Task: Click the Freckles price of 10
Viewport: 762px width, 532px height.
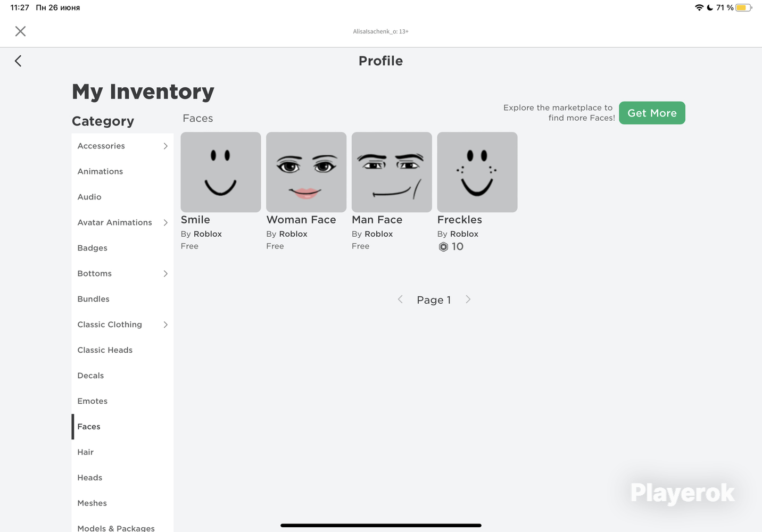Action: click(458, 247)
